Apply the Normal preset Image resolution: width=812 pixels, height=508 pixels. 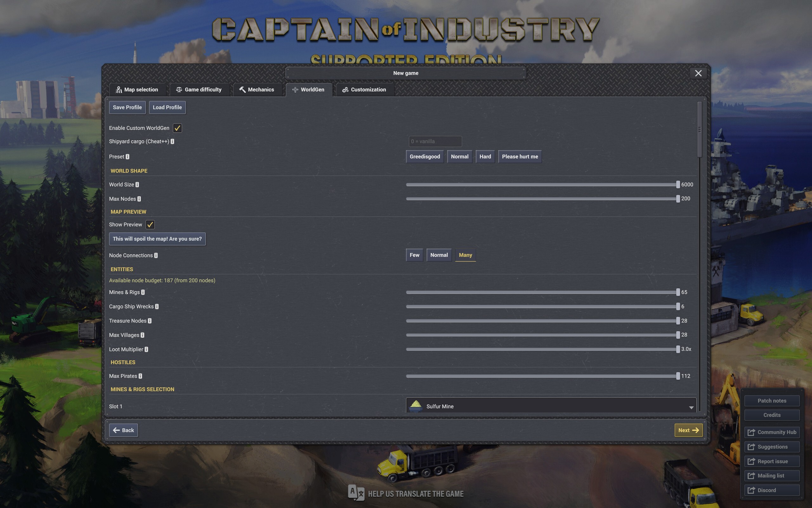pos(460,157)
